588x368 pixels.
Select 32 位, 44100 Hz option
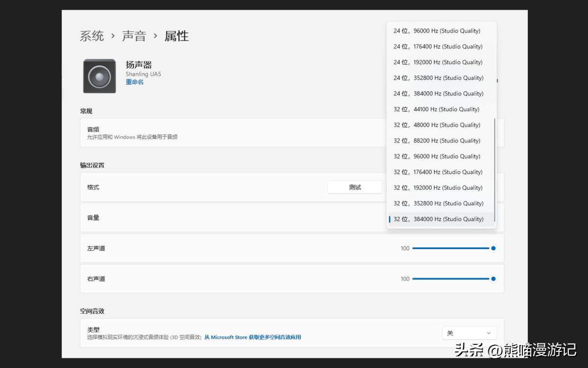[x=436, y=109]
